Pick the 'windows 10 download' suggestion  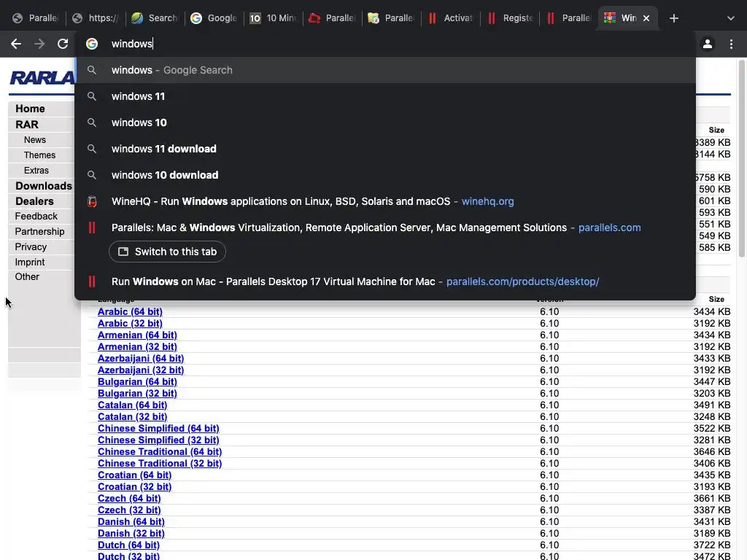[385, 175]
